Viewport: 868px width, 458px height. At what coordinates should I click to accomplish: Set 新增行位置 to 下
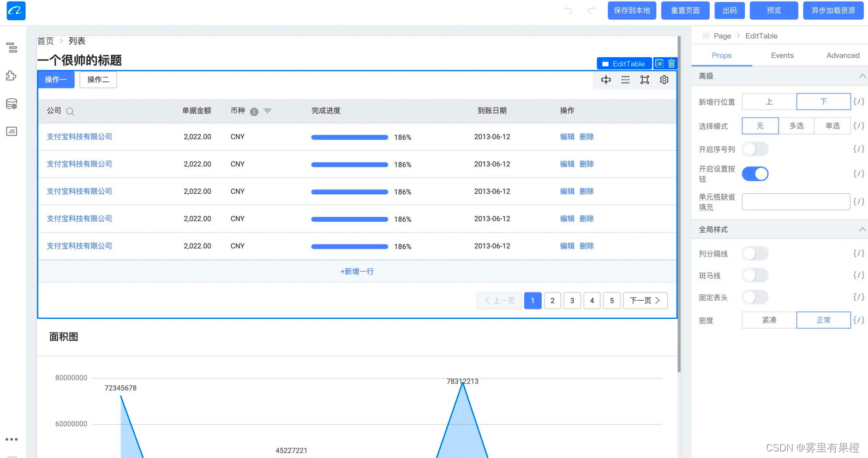pos(823,102)
